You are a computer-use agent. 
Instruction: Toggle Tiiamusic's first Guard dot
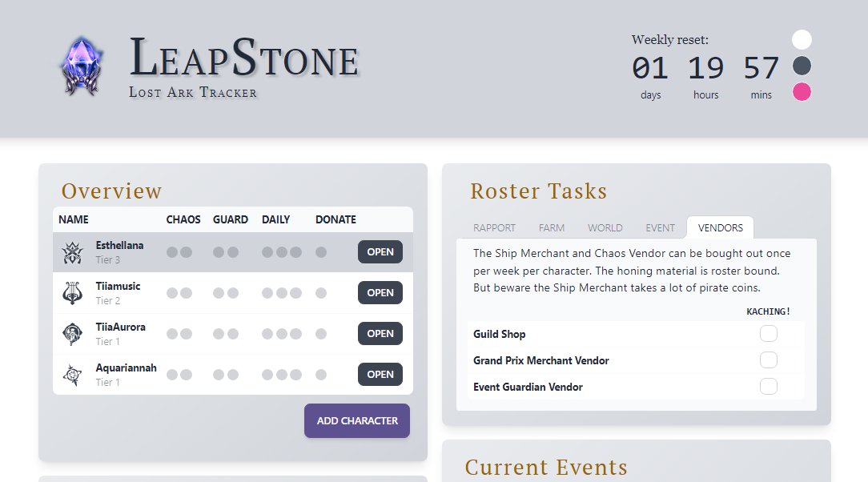219,293
